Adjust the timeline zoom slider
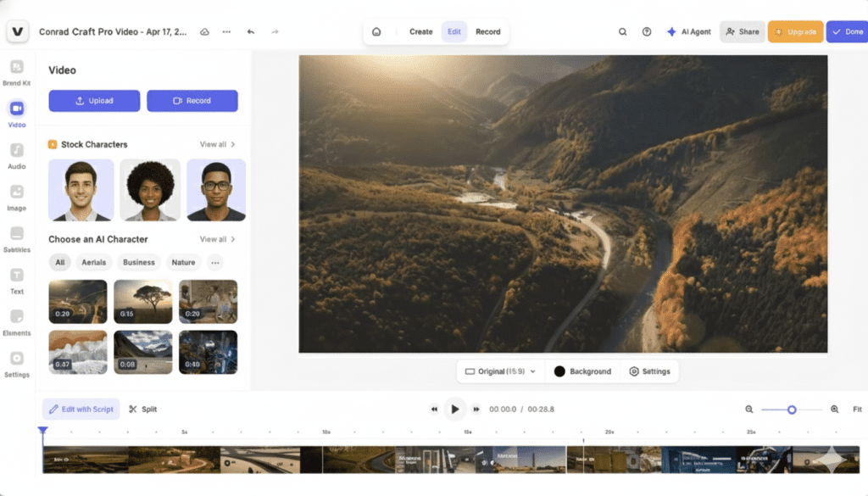868x496 pixels. point(792,409)
